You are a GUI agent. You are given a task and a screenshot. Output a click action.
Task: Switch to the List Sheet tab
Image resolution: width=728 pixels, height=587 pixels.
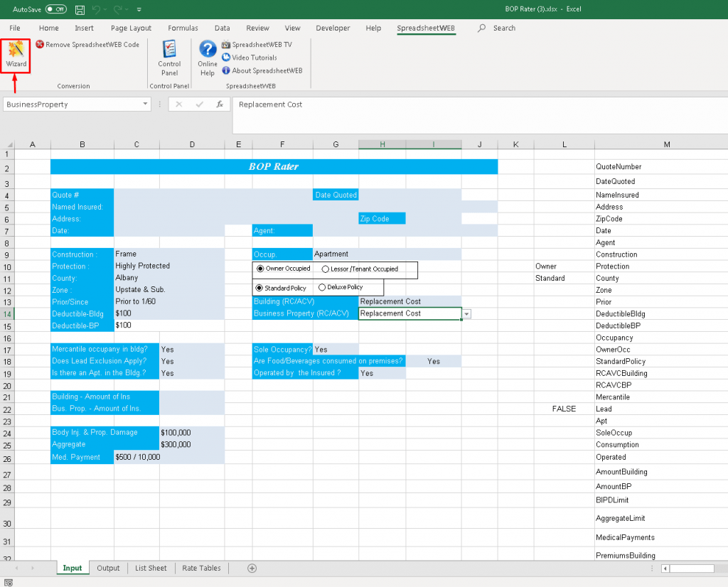(151, 568)
